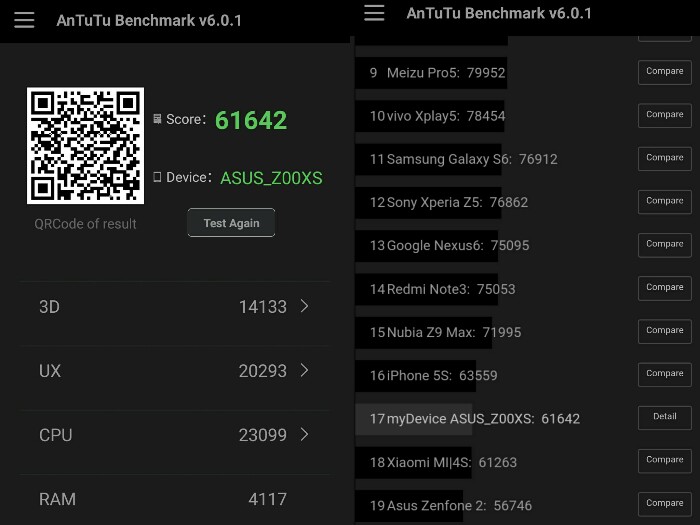This screenshot has width=700, height=525.
Task: Compare with Google Nexus6
Action: click(665, 245)
